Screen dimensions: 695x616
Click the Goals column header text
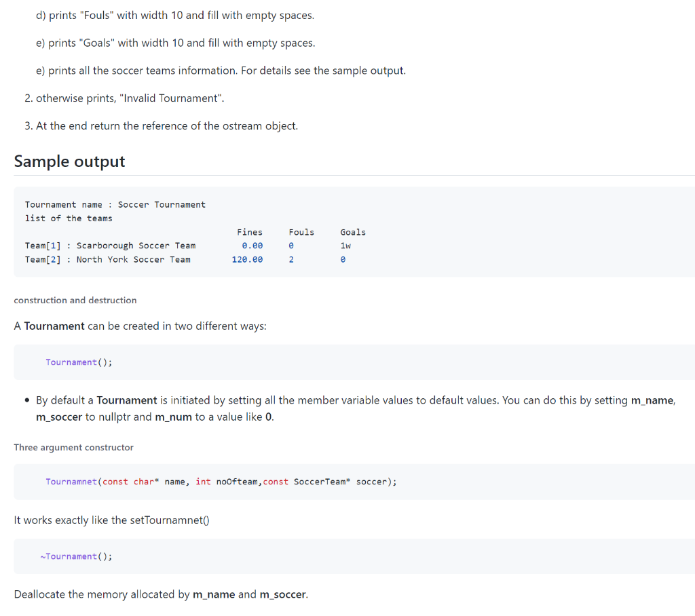pos(353,232)
